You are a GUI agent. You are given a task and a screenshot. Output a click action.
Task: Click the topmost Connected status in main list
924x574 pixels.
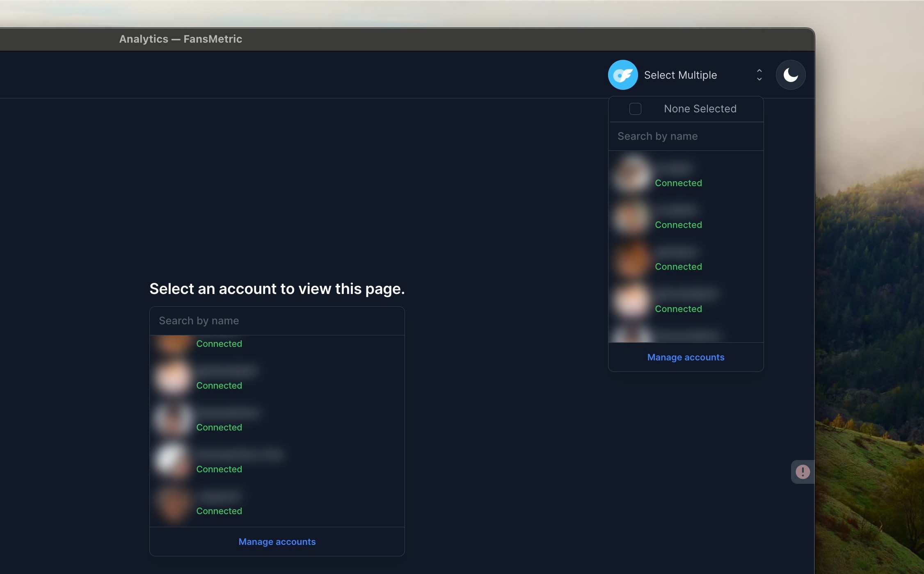[219, 344]
